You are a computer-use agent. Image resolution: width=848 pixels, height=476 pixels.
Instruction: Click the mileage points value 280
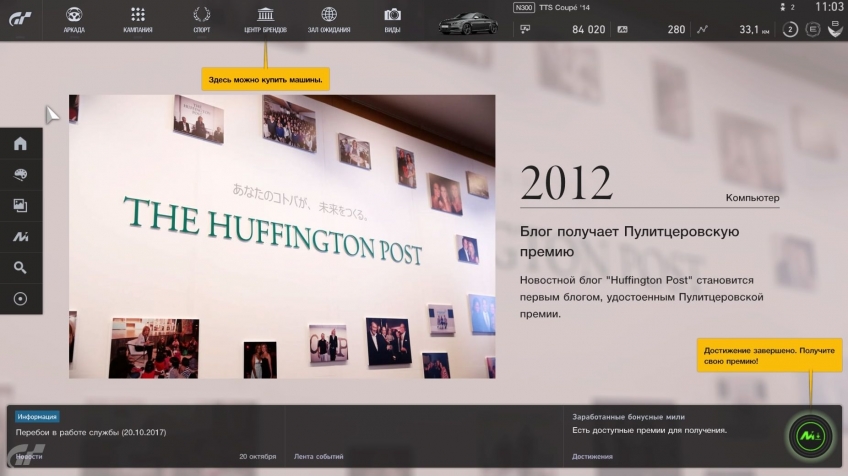[676, 30]
